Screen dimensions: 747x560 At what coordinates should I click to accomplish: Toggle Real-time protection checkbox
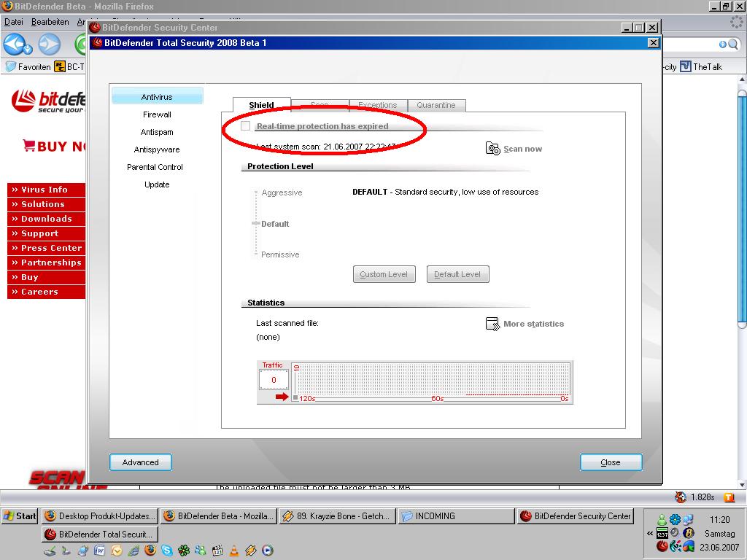(245, 125)
